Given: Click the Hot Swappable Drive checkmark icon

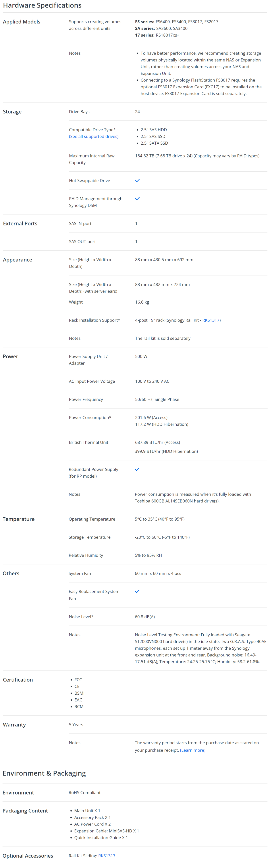Looking at the screenshot, I should 137,181.
